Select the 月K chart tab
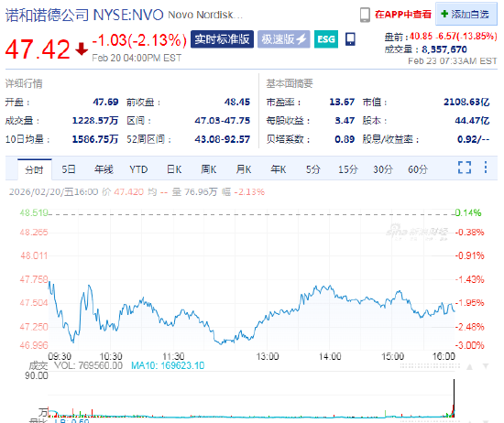Viewport: 504px width, 423px height. click(x=244, y=169)
